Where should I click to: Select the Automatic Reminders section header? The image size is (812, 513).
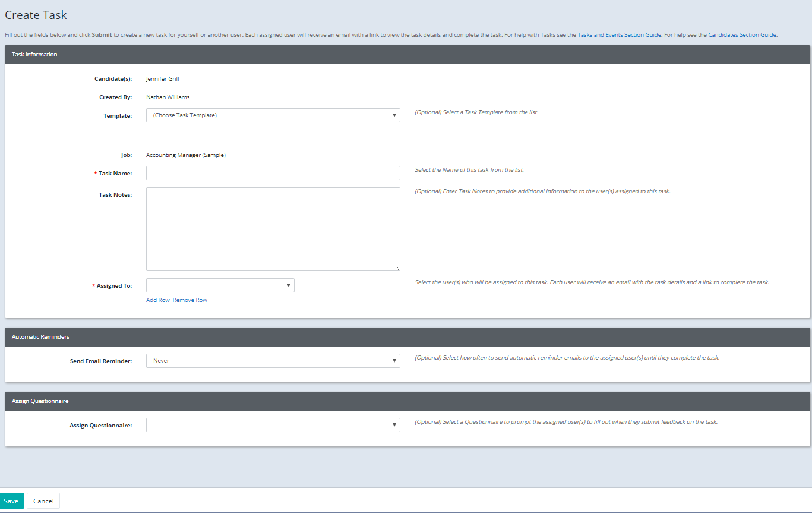[40, 337]
